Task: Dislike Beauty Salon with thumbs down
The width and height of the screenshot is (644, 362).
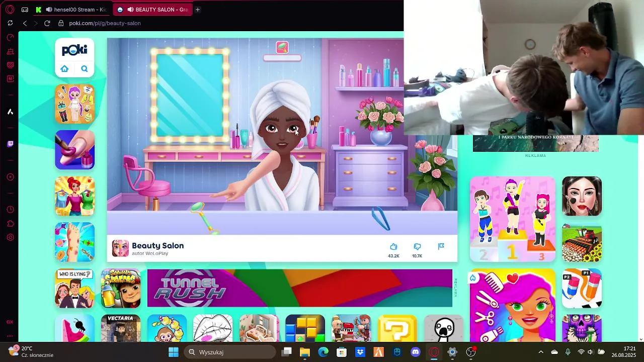Action: tap(417, 246)
